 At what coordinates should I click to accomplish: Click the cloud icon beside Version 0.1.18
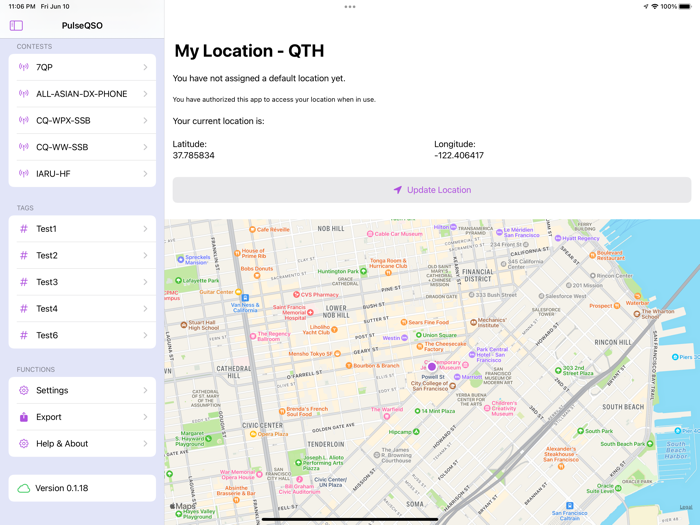pyautogui.click(x=24, y=488)
